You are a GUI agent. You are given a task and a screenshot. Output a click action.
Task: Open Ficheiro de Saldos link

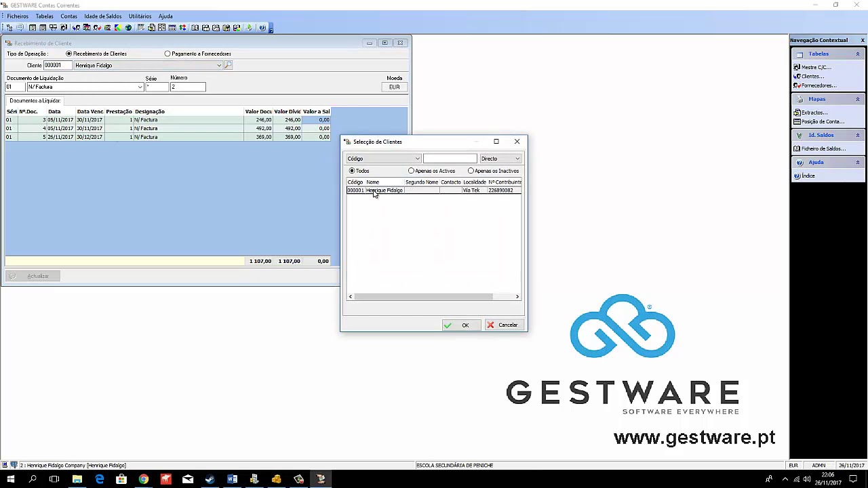(823, 148)
